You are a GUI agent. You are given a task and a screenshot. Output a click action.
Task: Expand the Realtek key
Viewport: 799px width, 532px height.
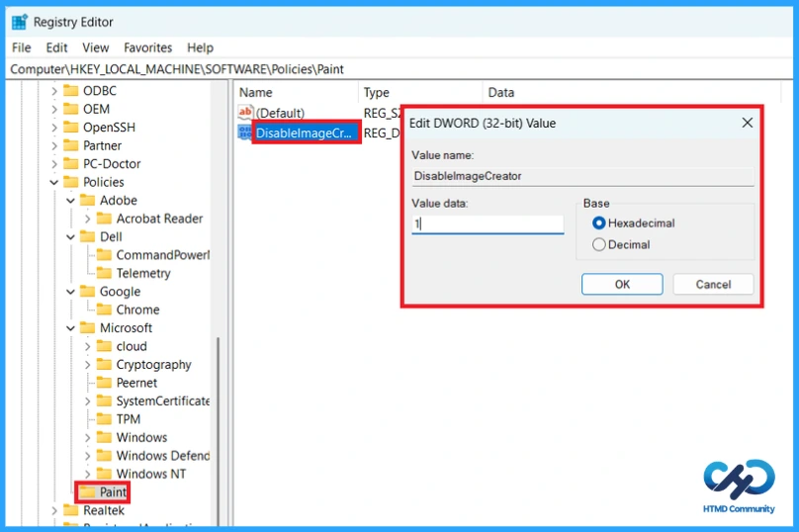[54, 510]
